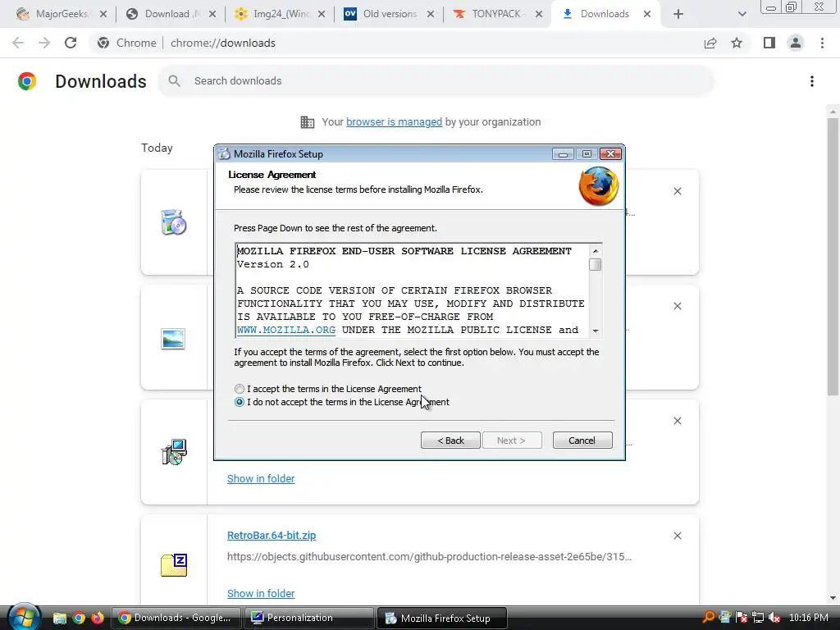
Task: Click the installer disc file icon
Action: (174, 223)
